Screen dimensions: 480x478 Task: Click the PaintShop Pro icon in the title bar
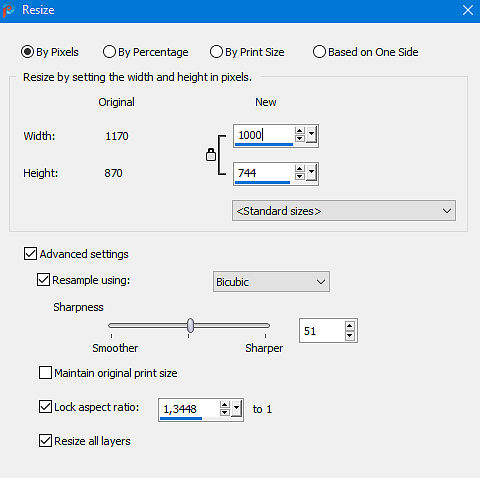tap(8, 10)
